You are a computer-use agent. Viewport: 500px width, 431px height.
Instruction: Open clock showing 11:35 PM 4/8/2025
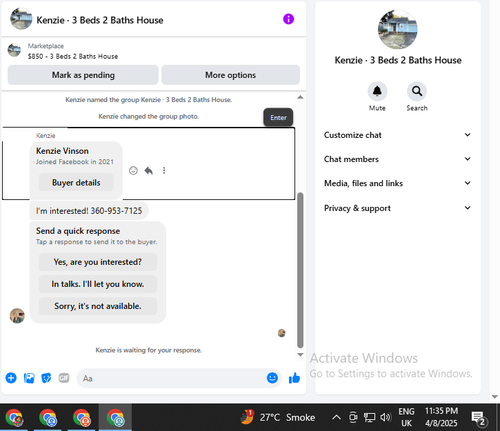coord(441,417)
